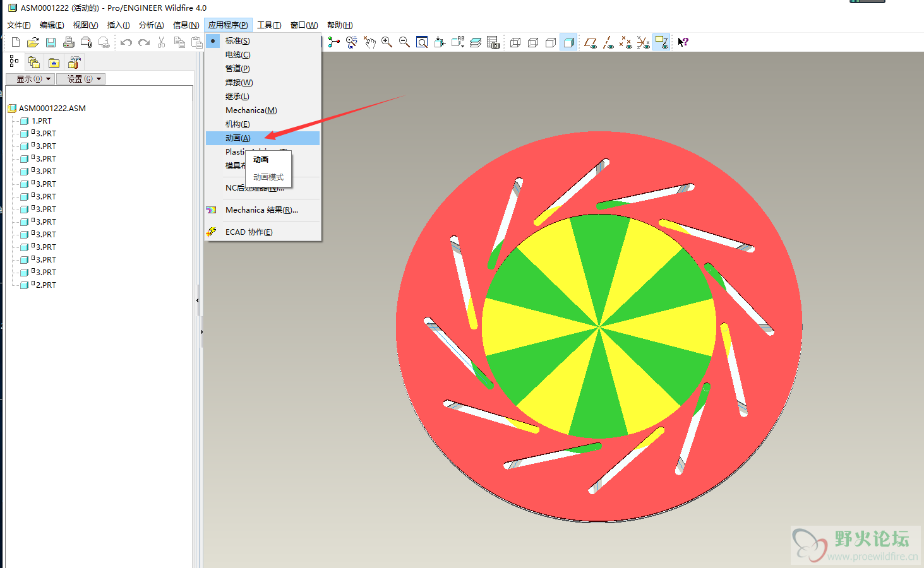
Task: Open the 设置 dropdown in model tree
Action: (80, 79)
